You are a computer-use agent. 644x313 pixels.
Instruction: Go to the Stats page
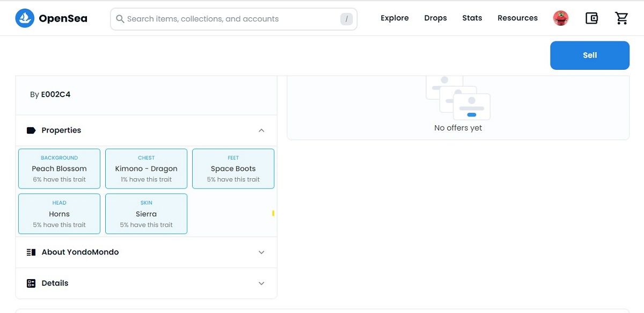pos(472,18)
